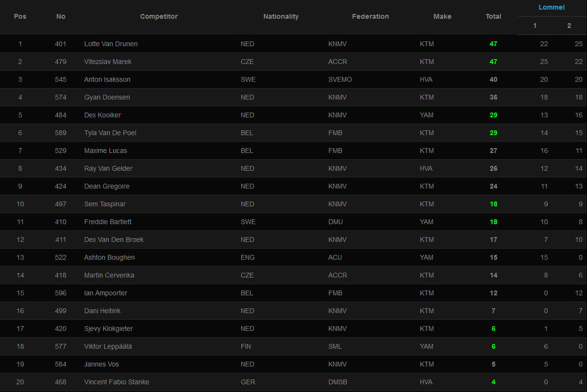587x392 pixels.
Task: Click YAM make in Dex Kooiker row
Action: (x=427, y=115)
